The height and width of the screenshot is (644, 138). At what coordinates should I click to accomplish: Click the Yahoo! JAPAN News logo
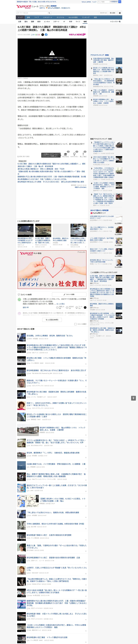(27, 7)
